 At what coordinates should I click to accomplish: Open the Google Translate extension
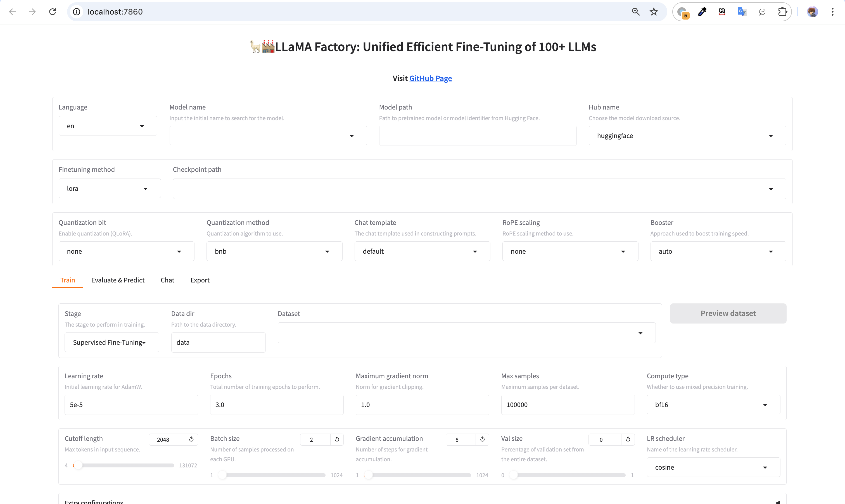point(742,12)
